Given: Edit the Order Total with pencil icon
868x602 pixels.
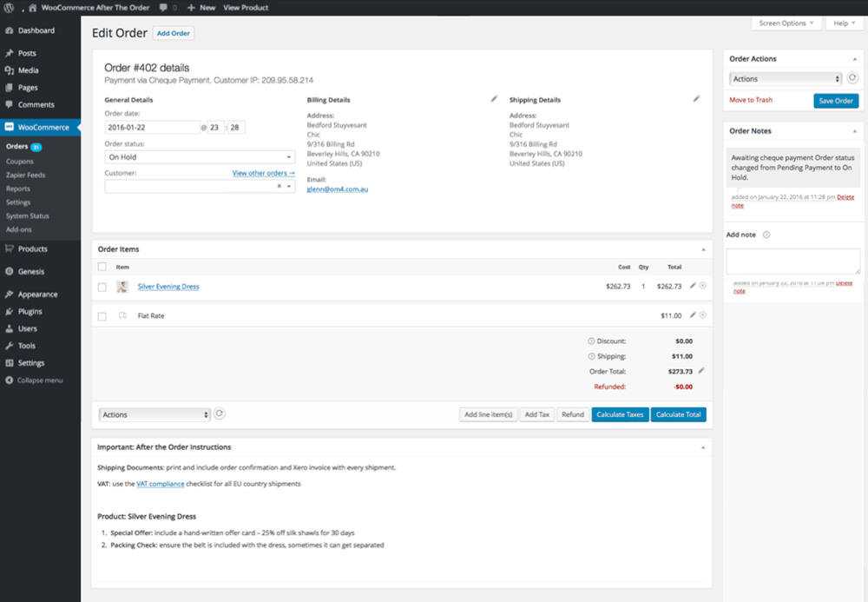Looking at the screenshot, I should 700,371.
